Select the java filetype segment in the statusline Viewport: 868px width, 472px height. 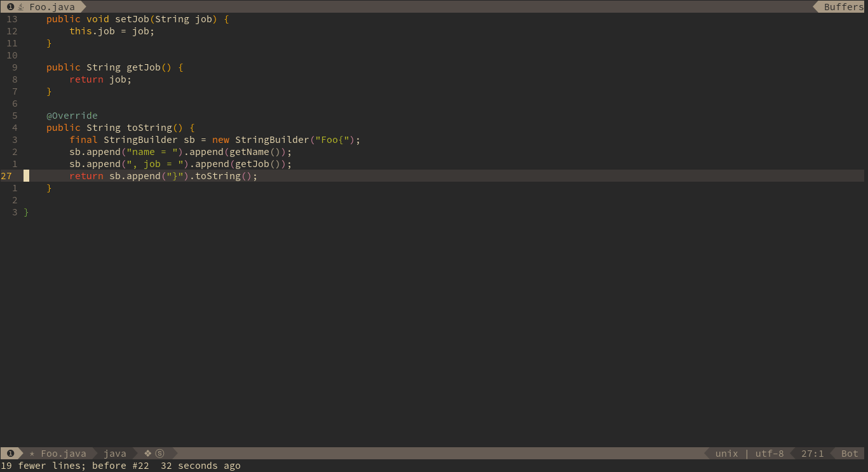[x=114, y=453]
